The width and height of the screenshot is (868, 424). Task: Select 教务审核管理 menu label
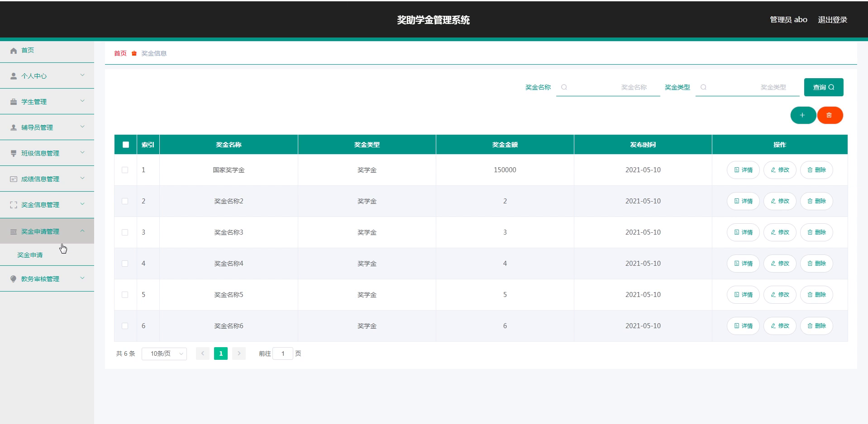[40, 279]
